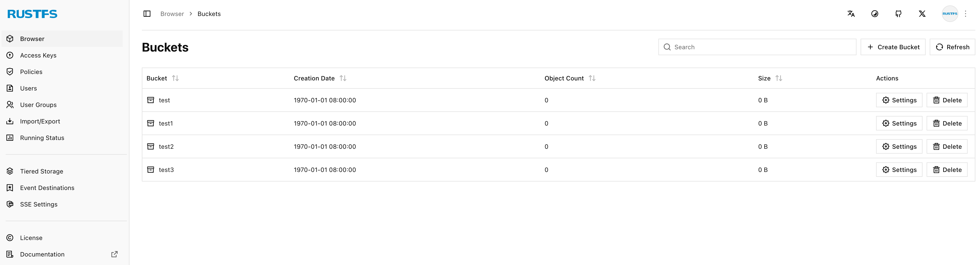Delete the test3 bucket
Screen dimensions: 980x265
[946, 170]
